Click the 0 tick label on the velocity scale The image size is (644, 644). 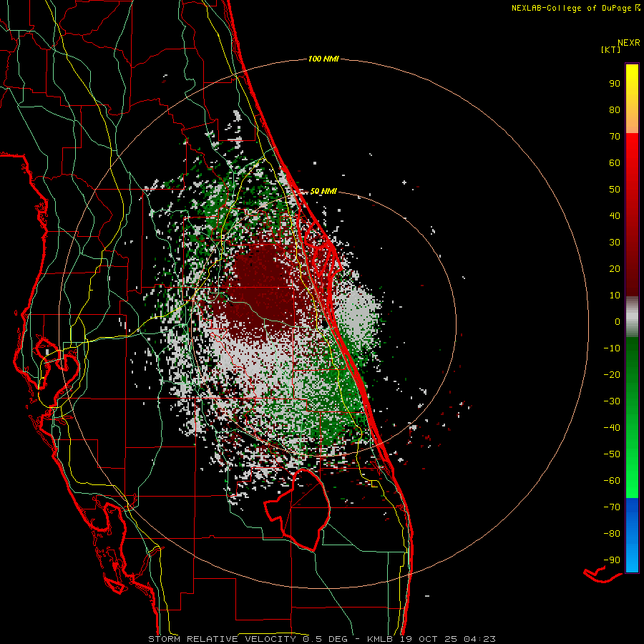[618, 322]
